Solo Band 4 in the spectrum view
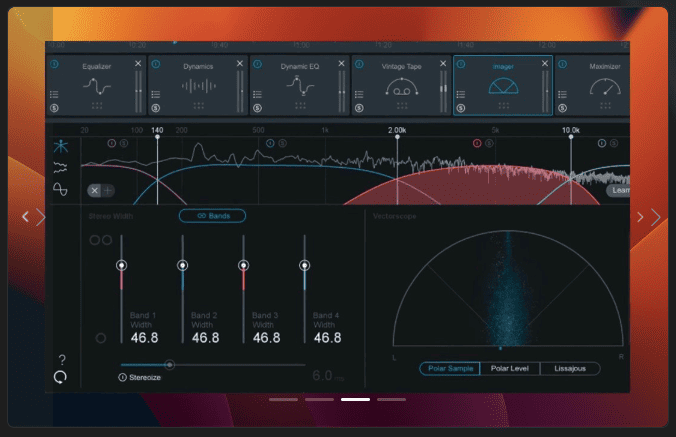This screenshot has height=437, width=676. pos(614,143)
